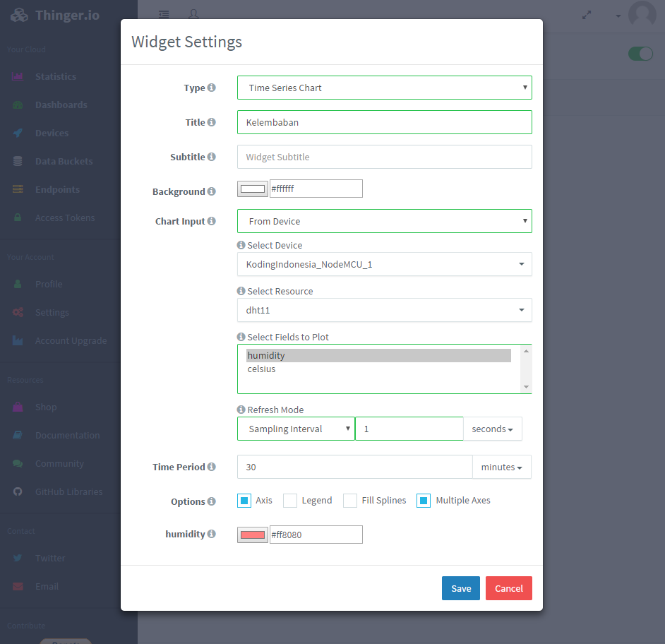The width and height of the screenshot is (665, 644).
Task: Click the fullscreen expand icon in top bar
Action: coord(587,16)
